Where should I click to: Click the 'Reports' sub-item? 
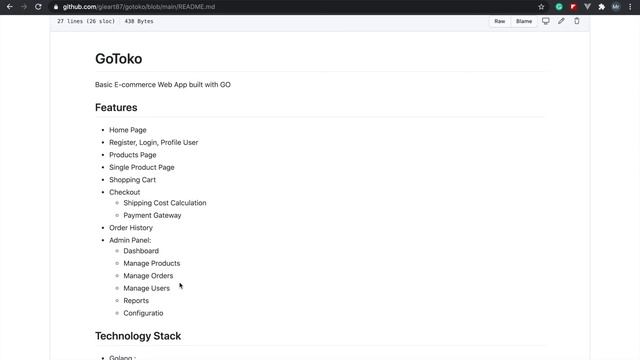pos(136,301)
